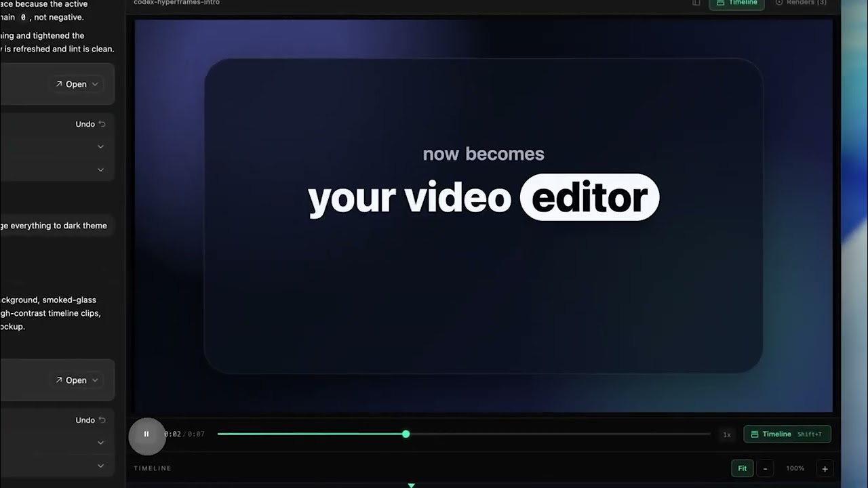Toggle the Timeline Shift+T button
868x488 pixels.
pyautogui.click(x=787, y=434)
